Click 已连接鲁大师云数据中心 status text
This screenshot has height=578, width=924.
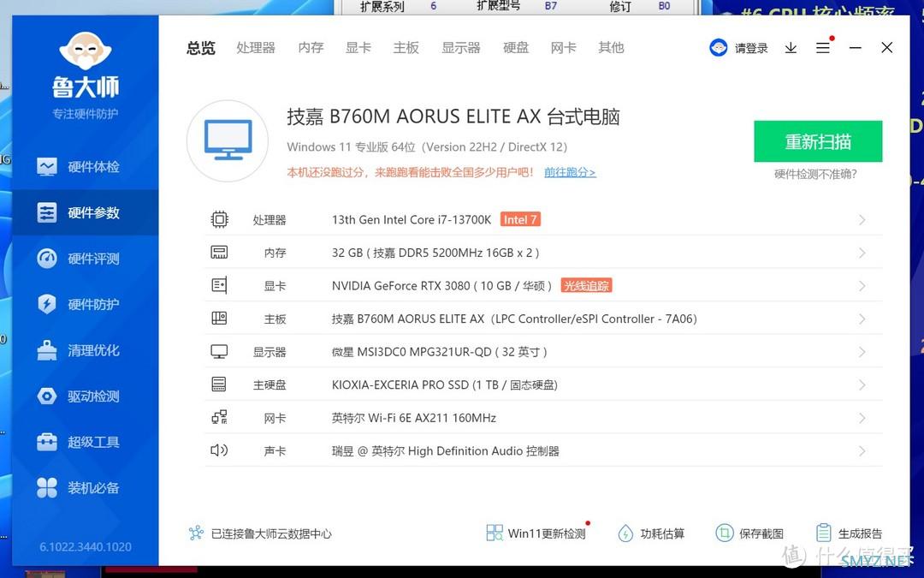click(x=271, y=533)
